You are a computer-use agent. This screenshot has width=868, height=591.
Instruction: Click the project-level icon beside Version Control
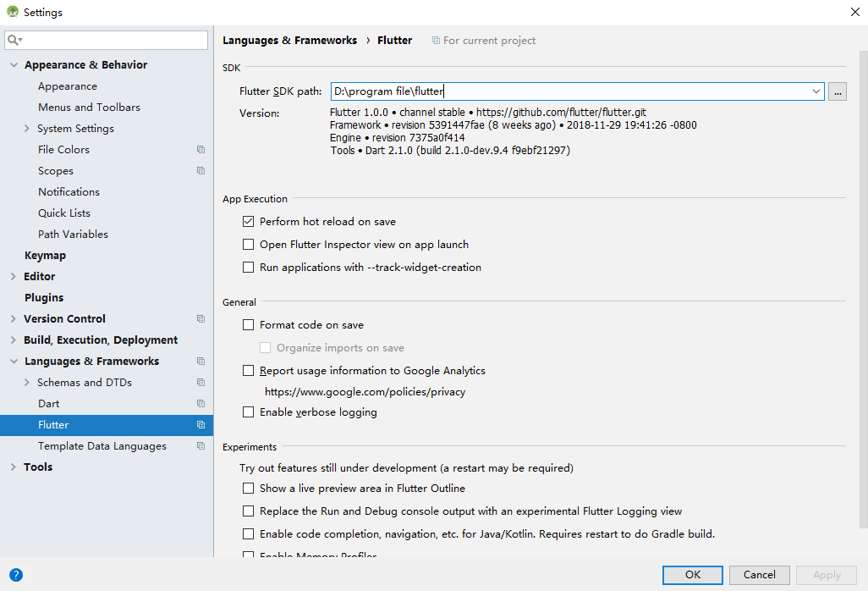201,318
